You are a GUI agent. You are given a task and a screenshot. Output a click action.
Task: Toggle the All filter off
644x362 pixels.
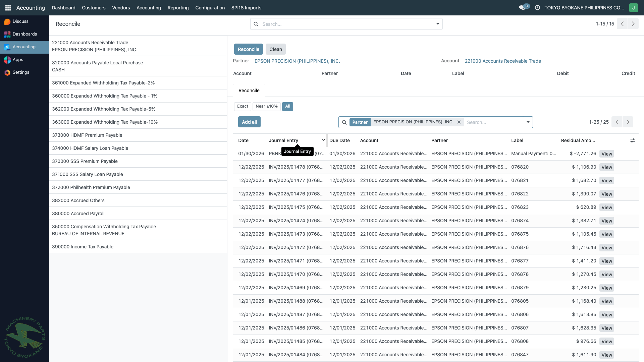tap(287, 106)
